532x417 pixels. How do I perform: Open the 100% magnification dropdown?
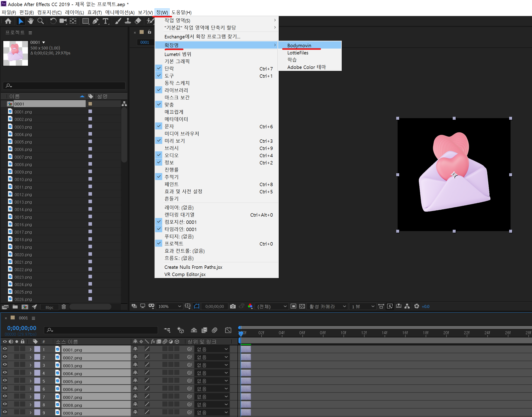[170, 306]
